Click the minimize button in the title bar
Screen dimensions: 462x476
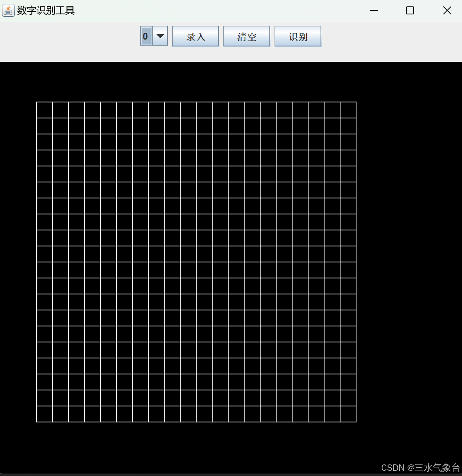point(373,10)
